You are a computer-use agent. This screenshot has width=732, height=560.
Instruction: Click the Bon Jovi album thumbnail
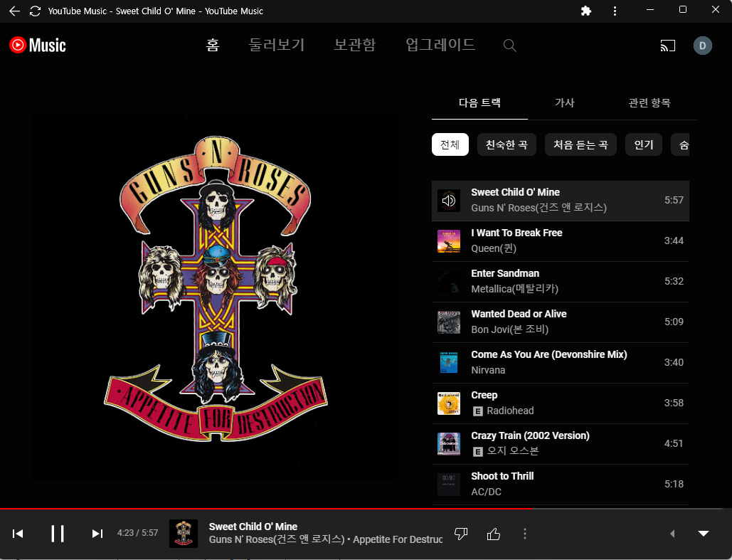pyautogui.click(x=449, y=322)
